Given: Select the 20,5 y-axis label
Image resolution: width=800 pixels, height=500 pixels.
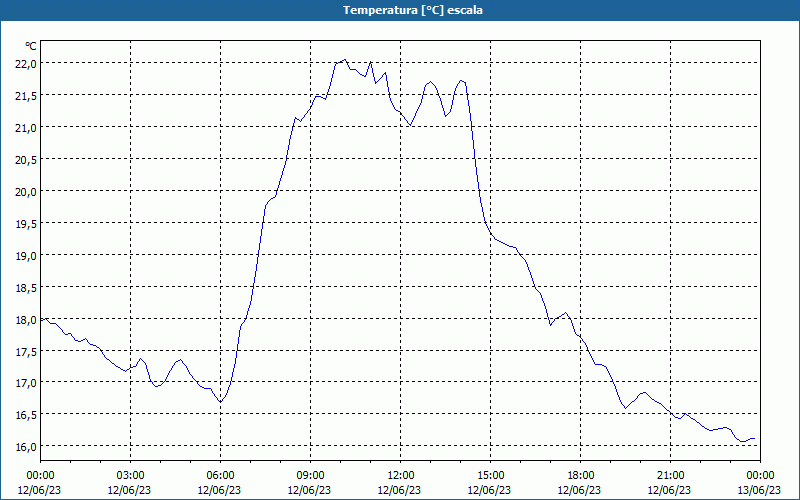Looking at the screenshot, I should pyautogui.click(x=26, y=160).
